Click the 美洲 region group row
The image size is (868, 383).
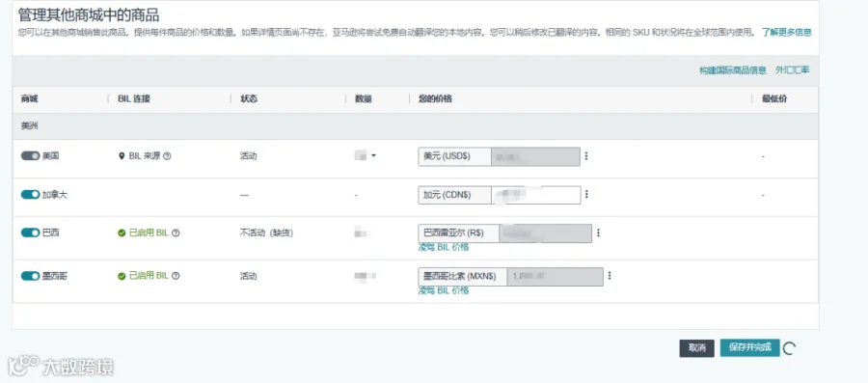tap(415, 126)
